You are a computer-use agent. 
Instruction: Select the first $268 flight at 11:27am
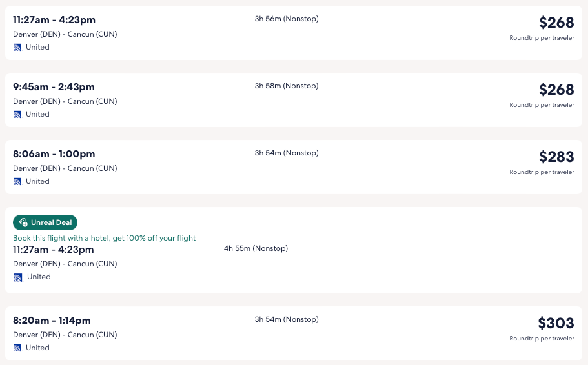pyautogui.click(x=54, y=20)
